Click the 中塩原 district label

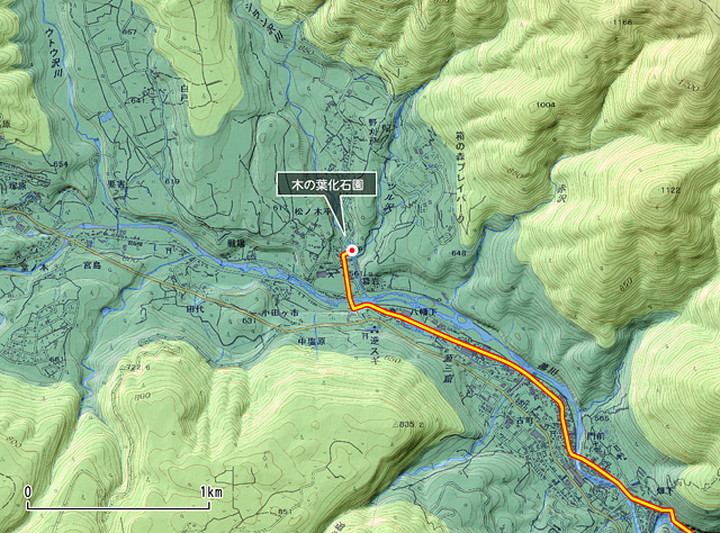point(308,342)
